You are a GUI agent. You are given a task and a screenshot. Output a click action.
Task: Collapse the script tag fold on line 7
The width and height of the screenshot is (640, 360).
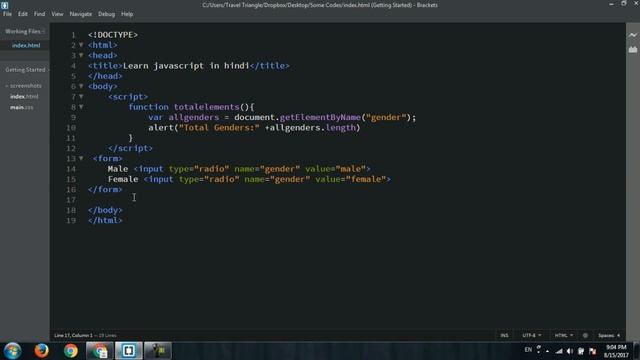click(x=81, y=97)
